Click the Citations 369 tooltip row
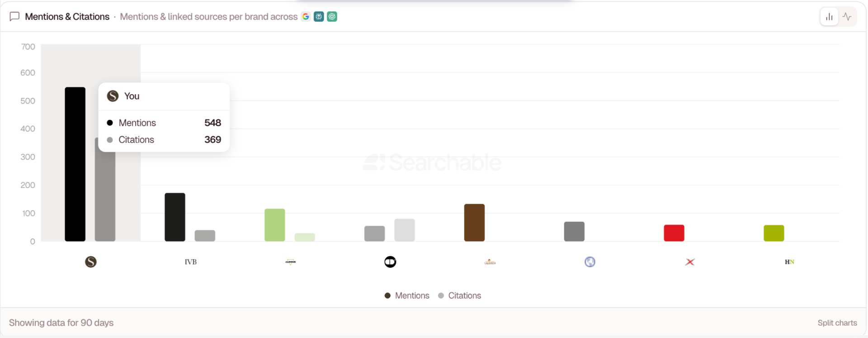This screenshot has height=338, width=868. tap(164, 140)
